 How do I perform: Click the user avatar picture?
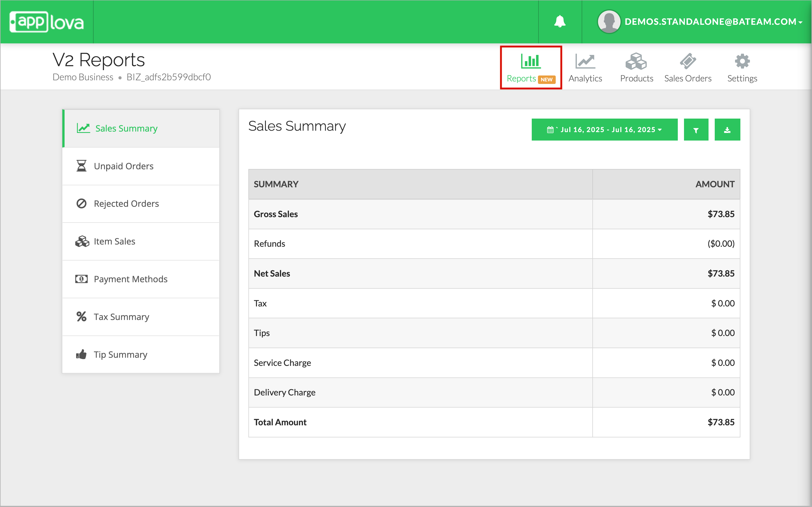[609, 22]
